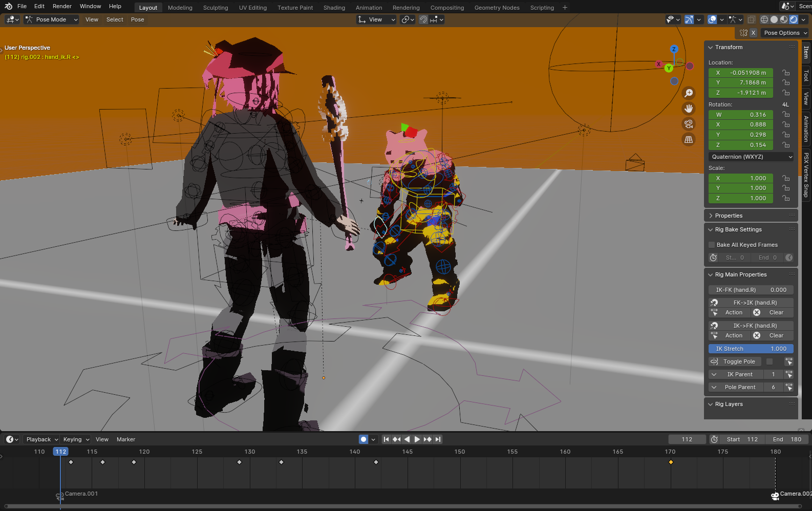Click the Location X value field
Screen dimensions: 812x511
click(741, 73)
